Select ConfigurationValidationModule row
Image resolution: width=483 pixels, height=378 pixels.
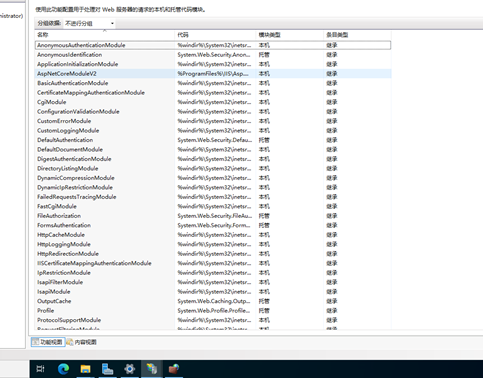point(213,111)
